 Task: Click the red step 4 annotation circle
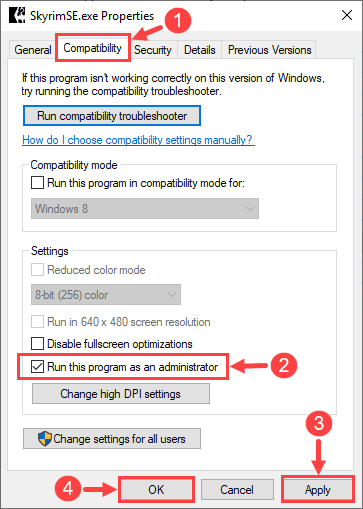(x=68, y=489)
